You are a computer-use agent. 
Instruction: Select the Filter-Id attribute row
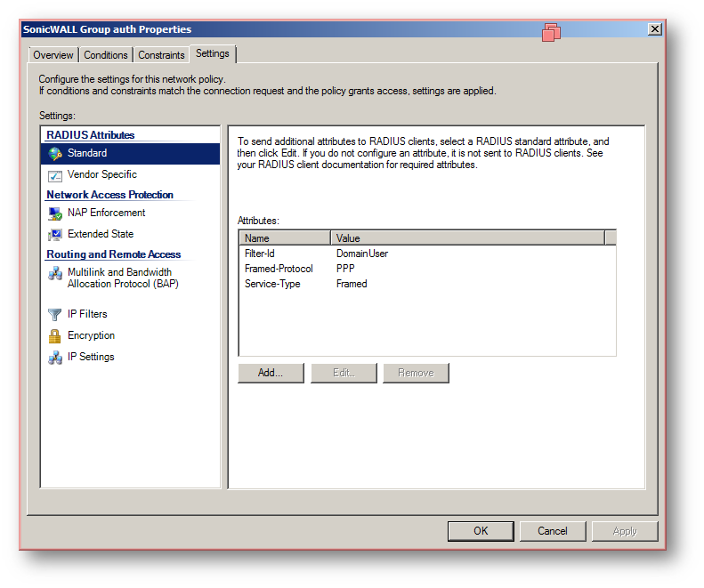427,254
